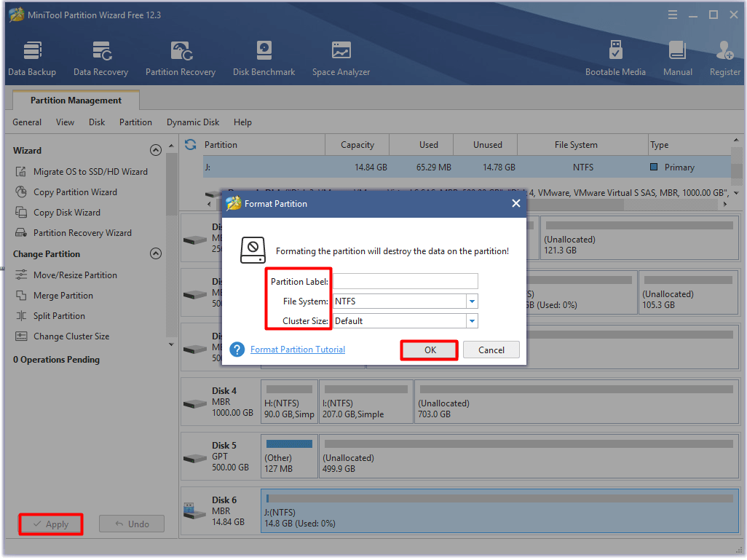Click the Undo button

click(132, 524)
